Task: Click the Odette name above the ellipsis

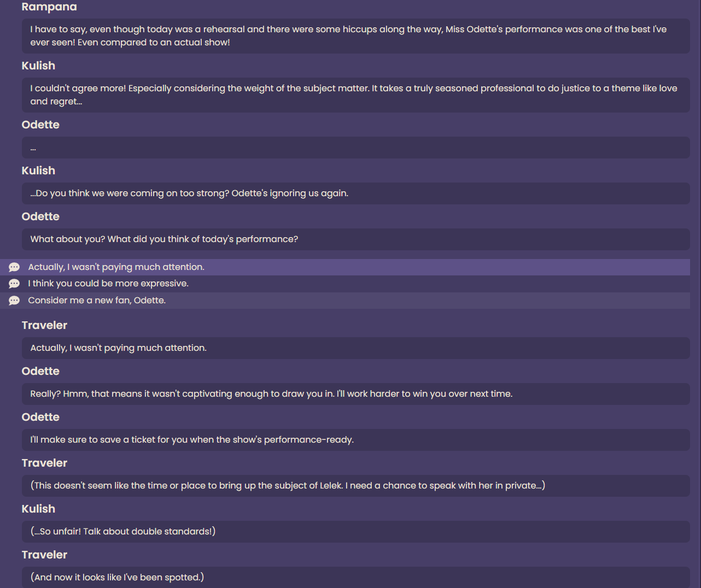Action: [x=40, y=125]
